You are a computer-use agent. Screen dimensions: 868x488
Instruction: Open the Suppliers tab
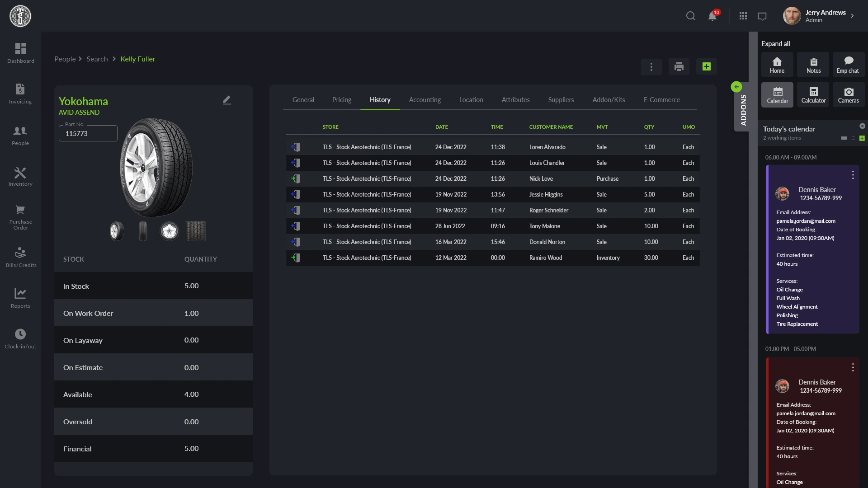[x=561, y=100]
